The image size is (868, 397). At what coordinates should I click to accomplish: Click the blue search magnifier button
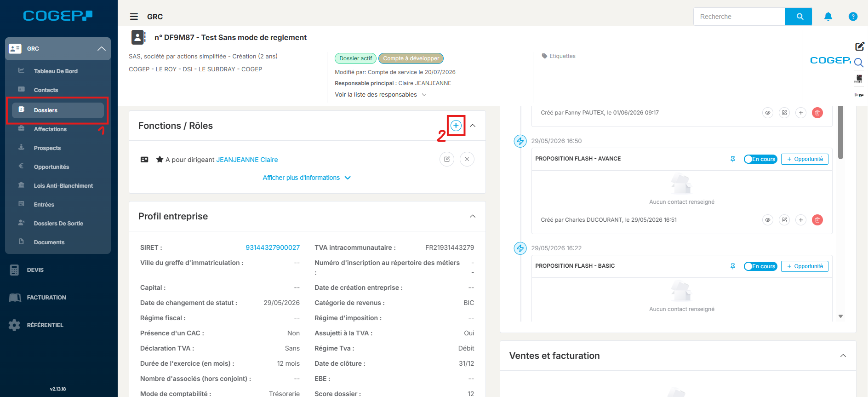click(x=799, y=17)
